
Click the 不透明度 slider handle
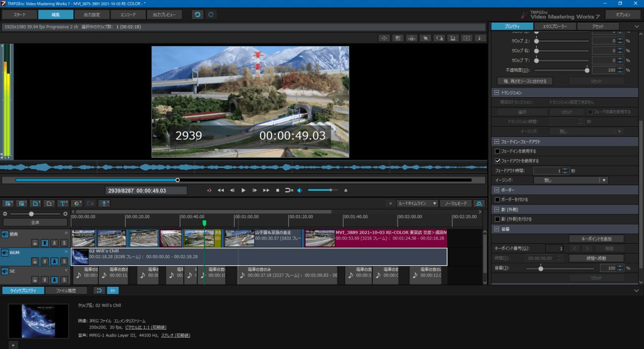pyautogui.click(x=587, y=70)
